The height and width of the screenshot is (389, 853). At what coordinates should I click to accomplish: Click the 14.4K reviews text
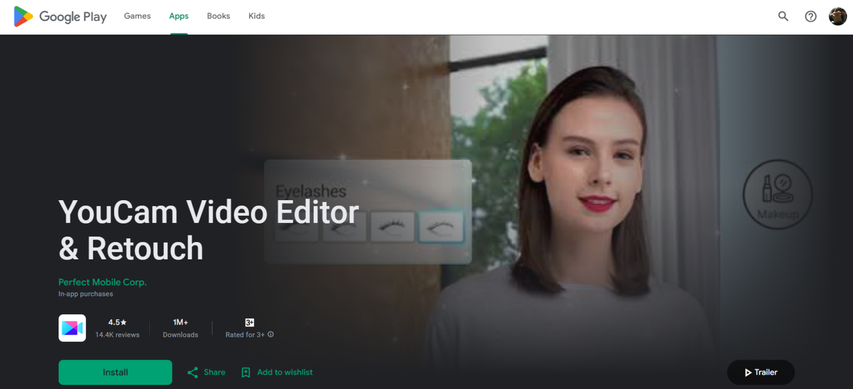point(118,335)
